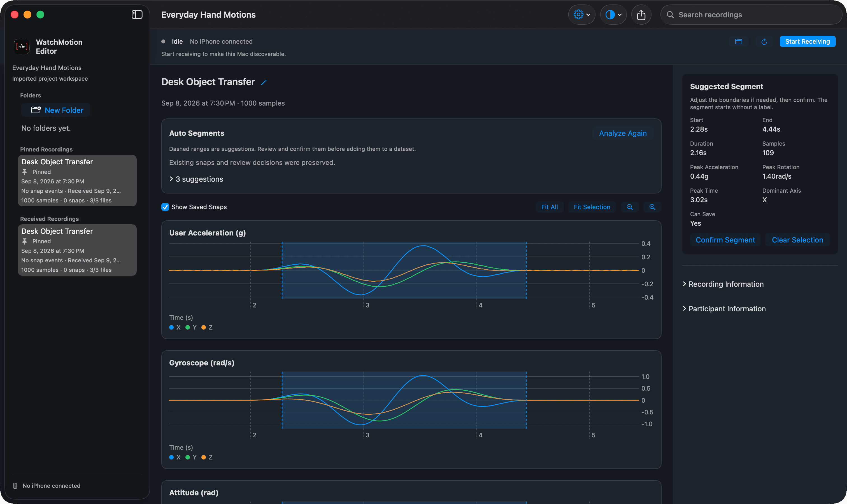
Task: Click the Duration value 2.16s
Action: click(x=698, y=153)
